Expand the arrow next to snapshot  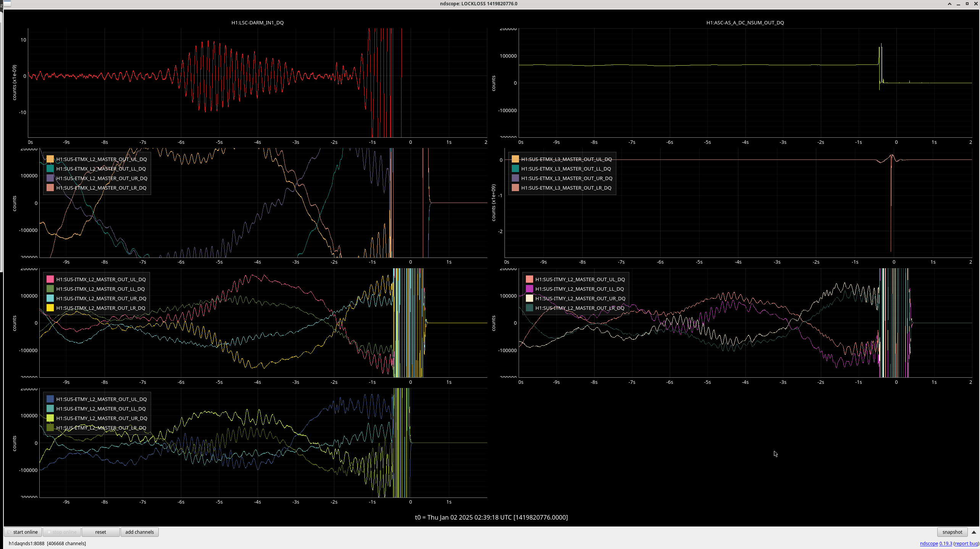pos(974,532)
